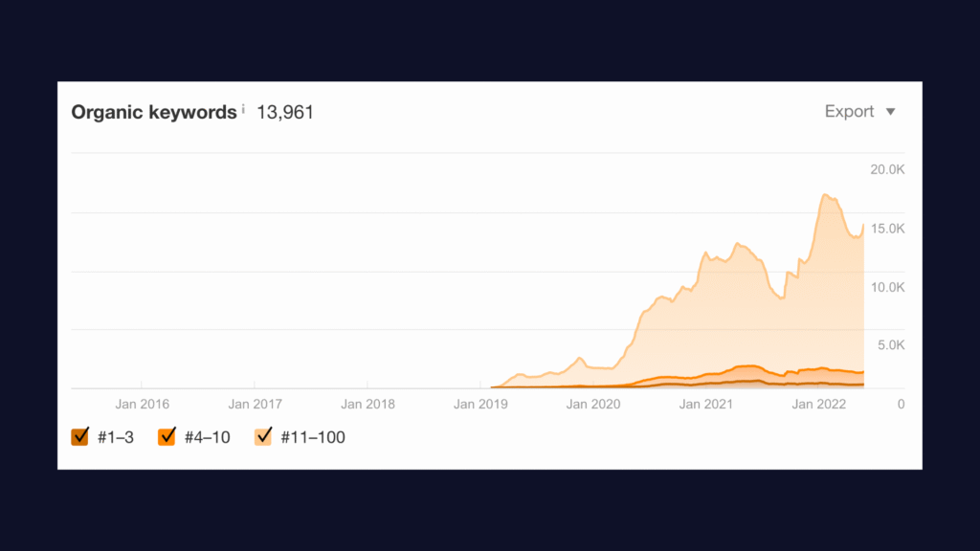The width and height of the screenshot is (980, 551).
Task: Click the #1–3 legend label text
Action: tap(116, 437)
